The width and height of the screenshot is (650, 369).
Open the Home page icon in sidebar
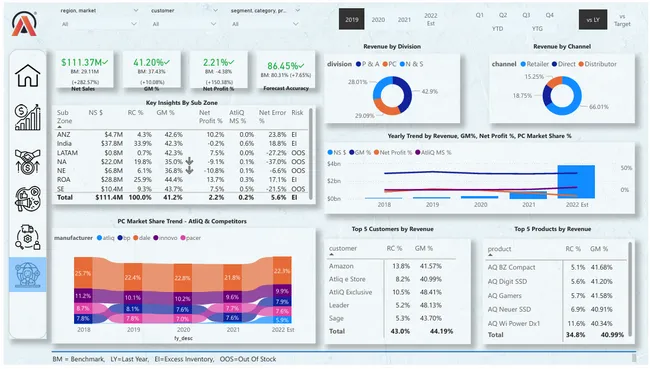(27, 76)
